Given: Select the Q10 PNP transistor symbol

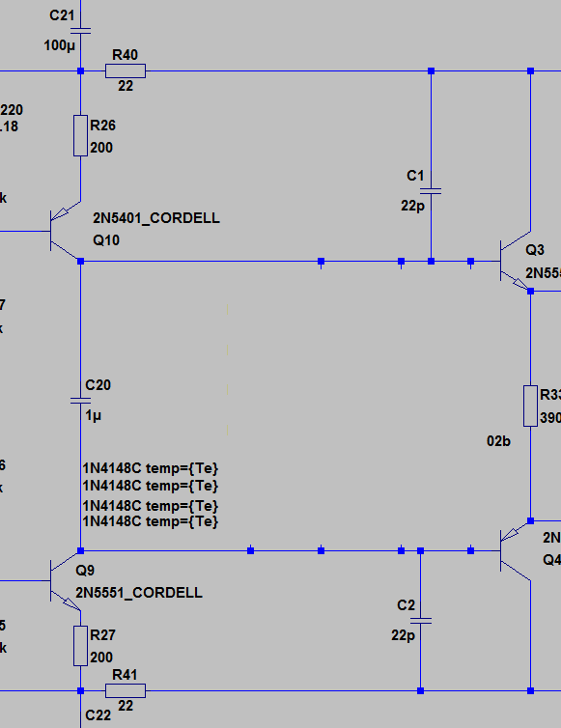Looking at the screenshot, I should coord(65,231).
